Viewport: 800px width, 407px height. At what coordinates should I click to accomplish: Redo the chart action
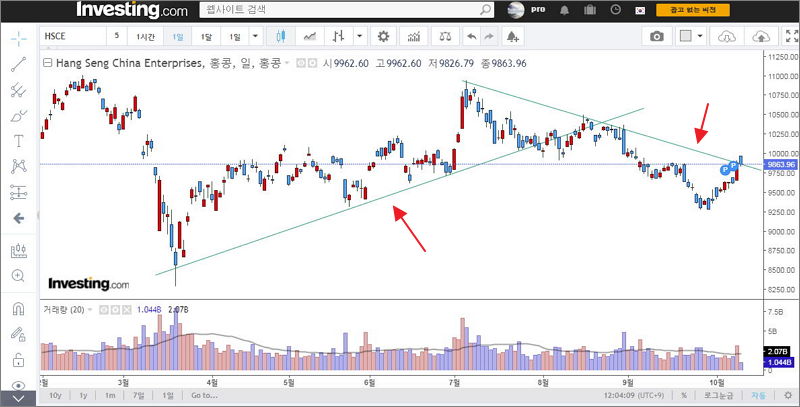coord(488,36)
